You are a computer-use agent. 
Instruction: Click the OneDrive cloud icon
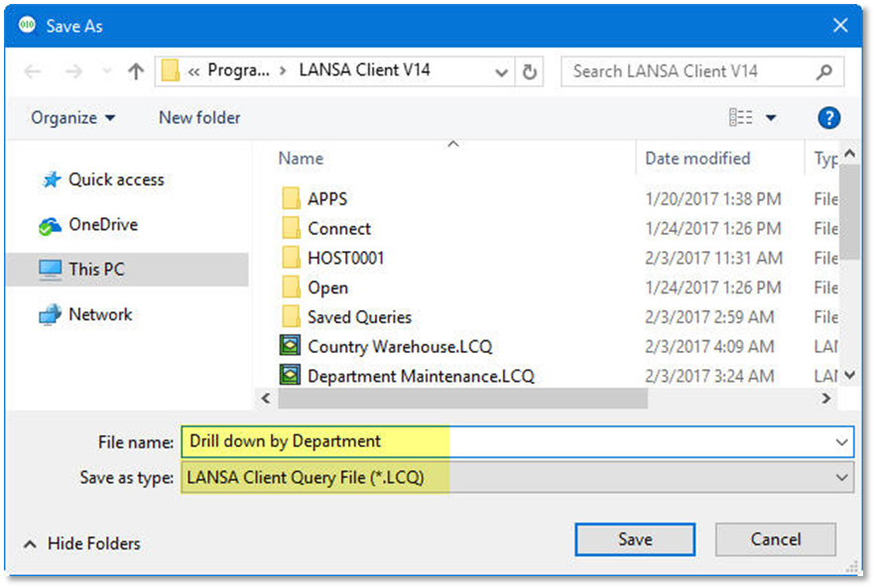pyautogui.click(x=50, y=225)
